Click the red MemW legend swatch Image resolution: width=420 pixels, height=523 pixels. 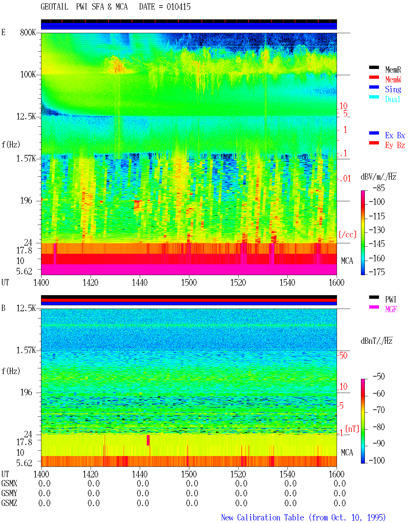pos(374,77)
